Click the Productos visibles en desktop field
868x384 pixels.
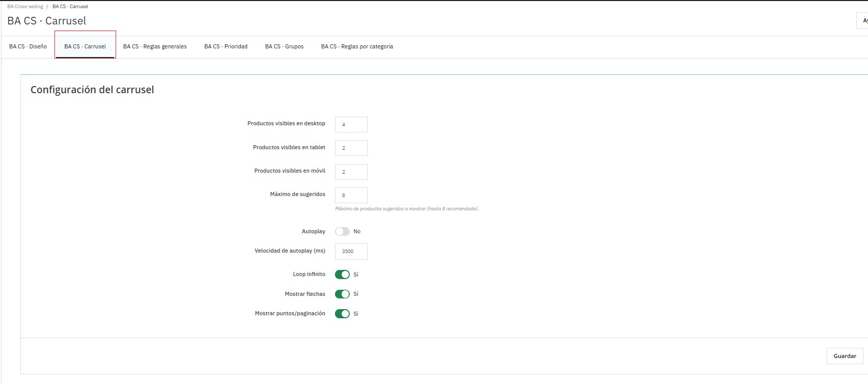click(x=351, y=124)
